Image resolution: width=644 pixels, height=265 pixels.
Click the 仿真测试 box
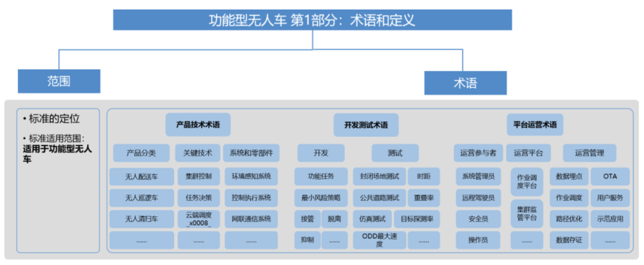pos(373,219)
